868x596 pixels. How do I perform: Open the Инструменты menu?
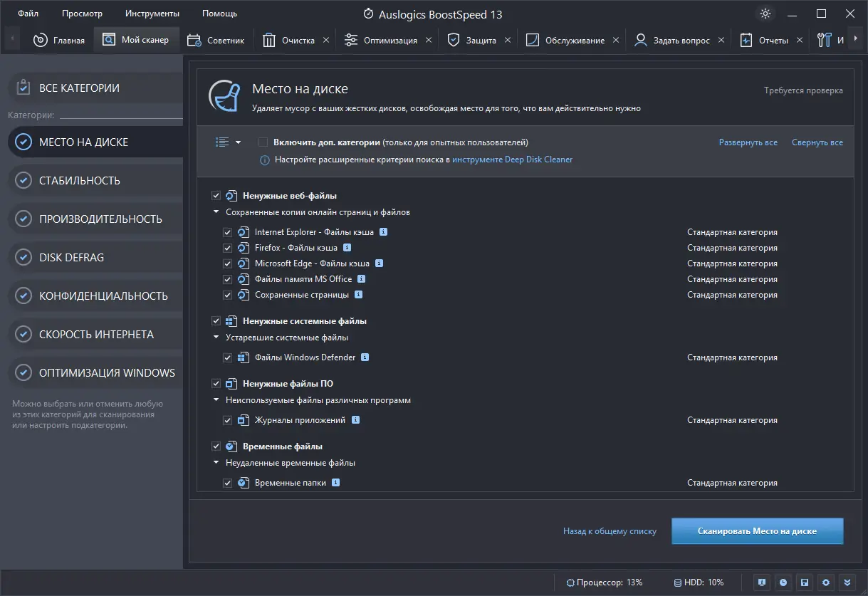tap(152, 14)
